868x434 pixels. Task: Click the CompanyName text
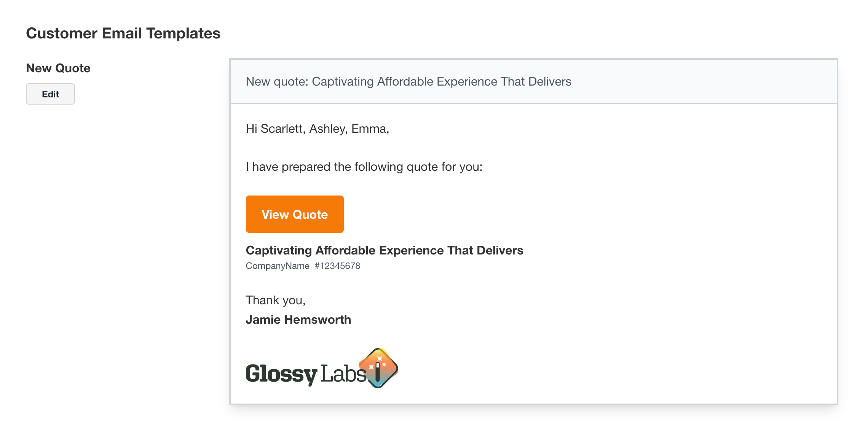pos(278,266)
